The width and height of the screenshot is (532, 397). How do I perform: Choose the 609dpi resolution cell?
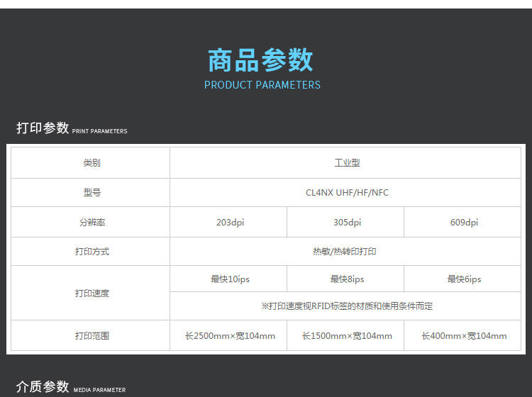click(464, 223)
